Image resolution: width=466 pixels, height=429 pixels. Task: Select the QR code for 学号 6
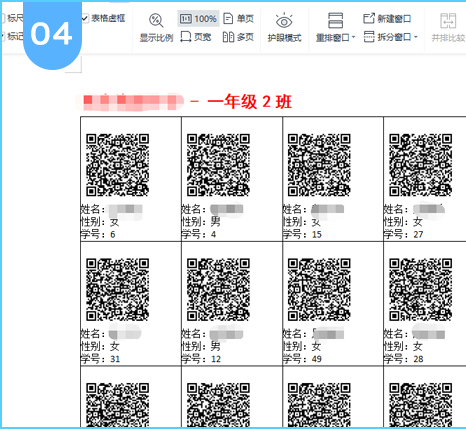(117, 165)
